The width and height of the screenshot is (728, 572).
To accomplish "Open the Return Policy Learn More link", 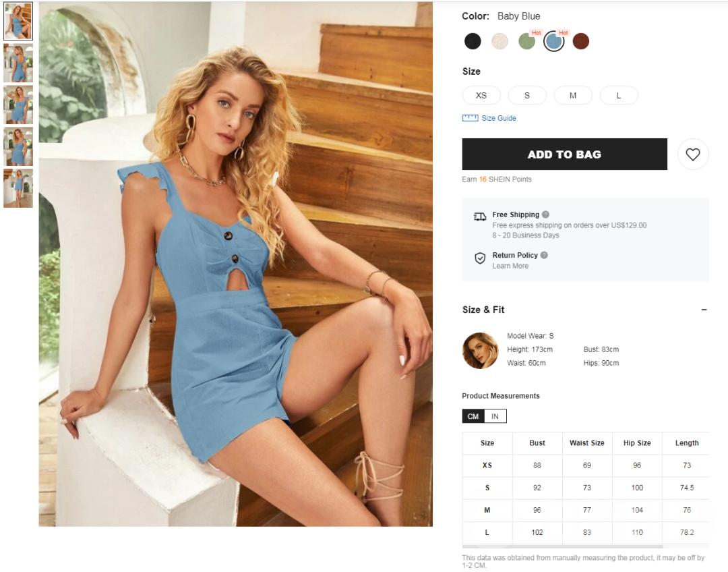I will coord(510,266).
